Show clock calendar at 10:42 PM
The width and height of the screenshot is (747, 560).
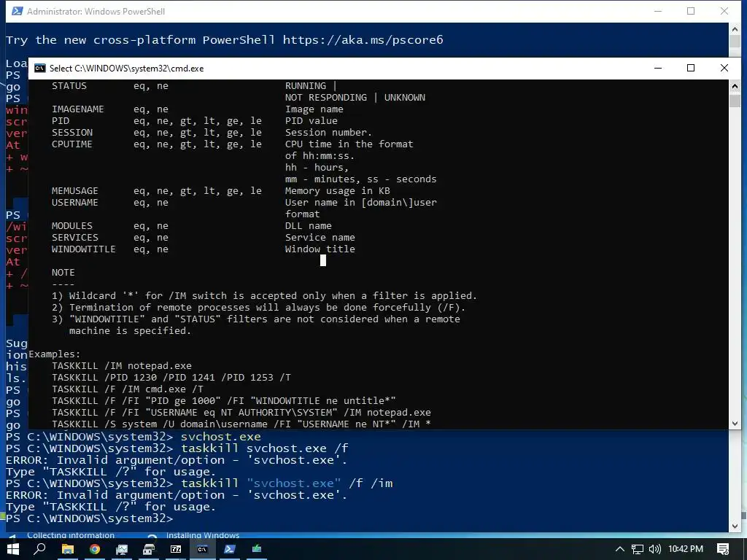coord(686,549)
